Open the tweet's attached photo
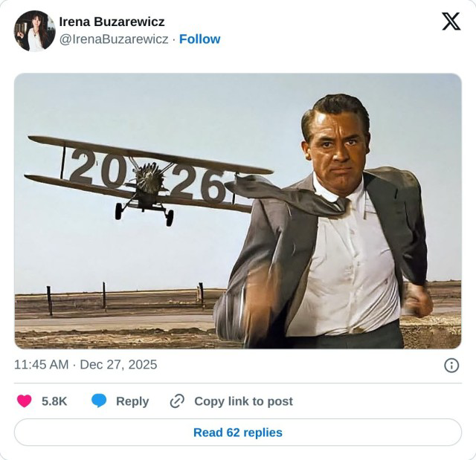The width and height of the screenshot is (476, 460). (238, 210)
